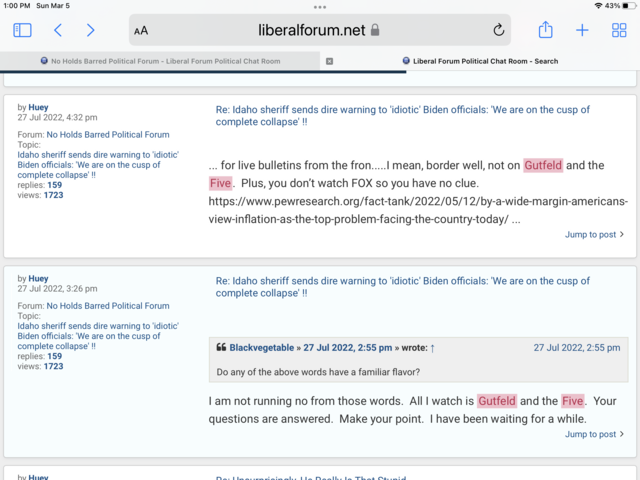This screenshot has height=480, width=640.
Task: Go forward to the next page
Action: tap(91, 30)
